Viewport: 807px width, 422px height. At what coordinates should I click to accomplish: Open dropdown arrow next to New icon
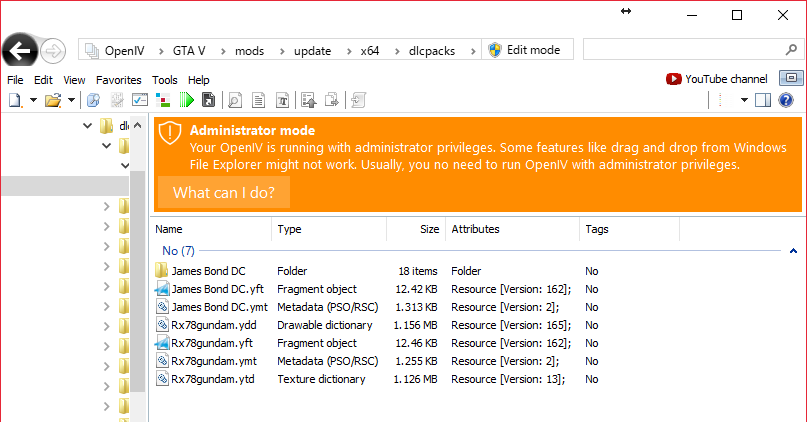point(33,100)
